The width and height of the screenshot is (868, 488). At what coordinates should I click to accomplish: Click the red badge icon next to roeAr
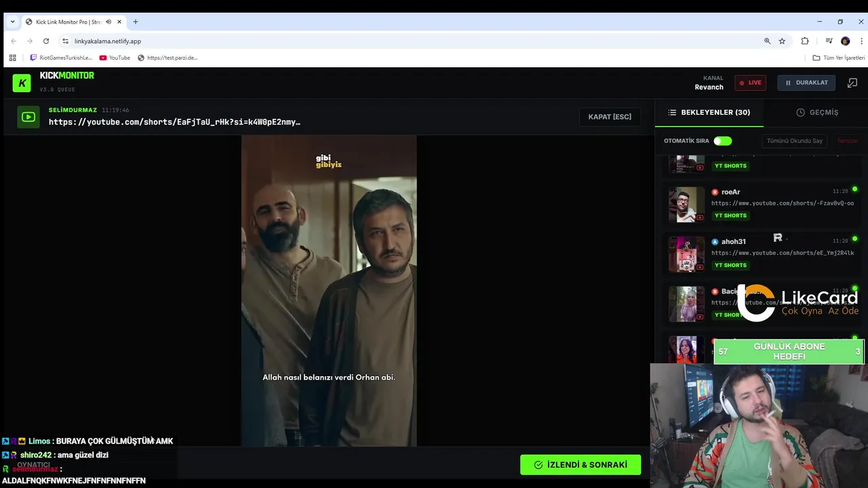click(x=715, y=192)
